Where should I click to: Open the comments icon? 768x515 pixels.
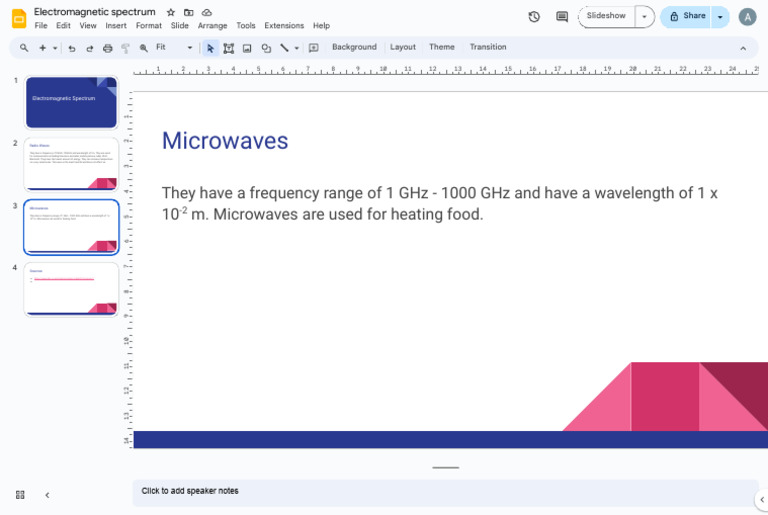pos(562,17)
